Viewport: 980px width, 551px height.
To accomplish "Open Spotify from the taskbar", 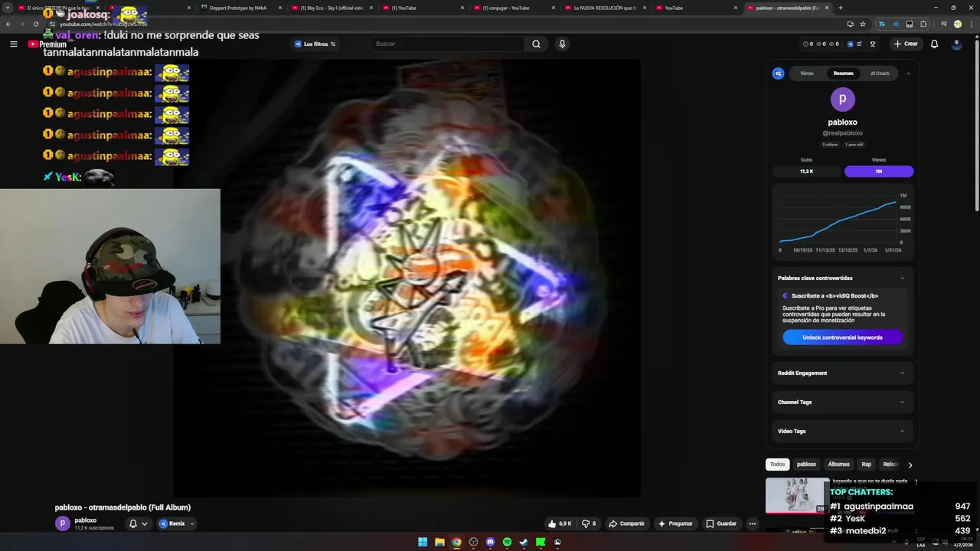I will point(507,542).
